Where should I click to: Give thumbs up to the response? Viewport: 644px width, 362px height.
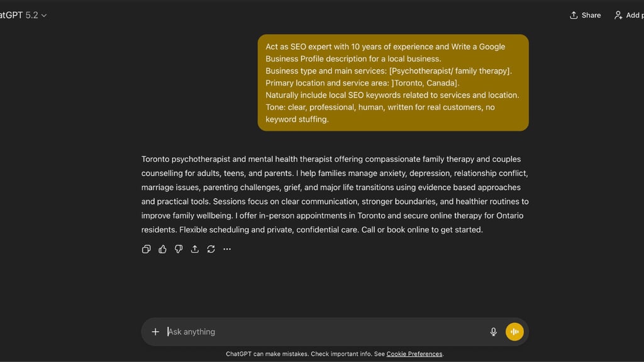tap(162, 249)
